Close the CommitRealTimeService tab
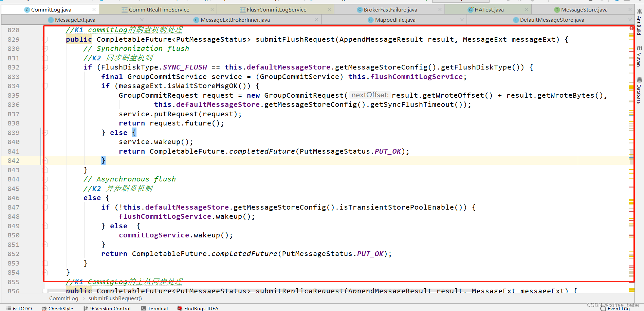Screen dimensions: 644x311 click(212, 9)
